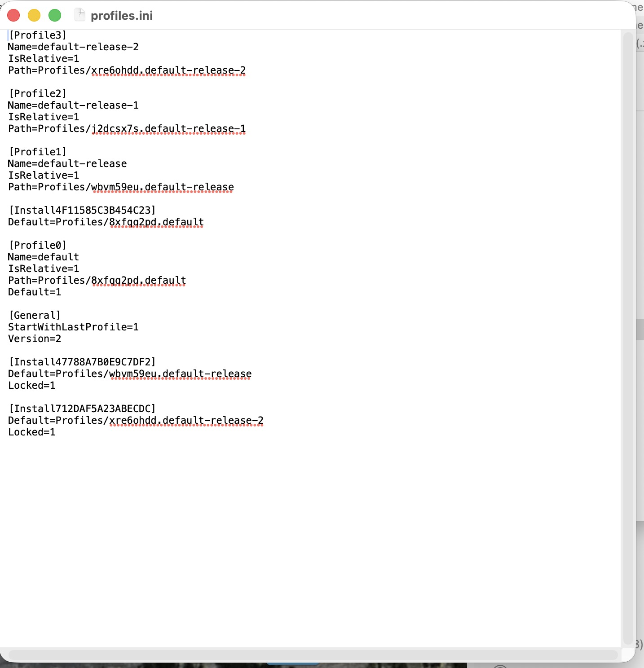Click the Default=Profiles/wbvm59eu.default-release line

tap(130, 374)
